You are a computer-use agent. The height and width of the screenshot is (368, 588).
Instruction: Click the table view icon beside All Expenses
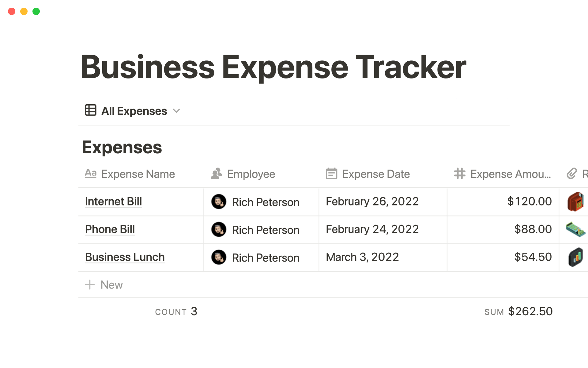click(90, 111)
